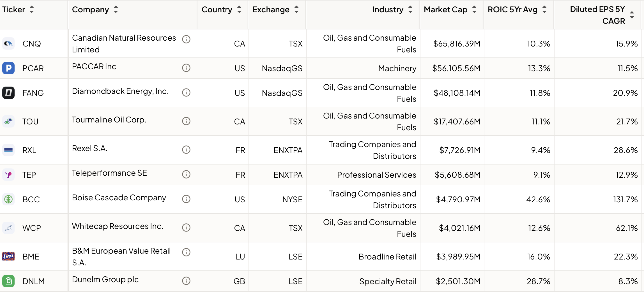This screenshot has height=292, width=644.
Task: Click the BME b&m logo
Action: pos(8,256)
